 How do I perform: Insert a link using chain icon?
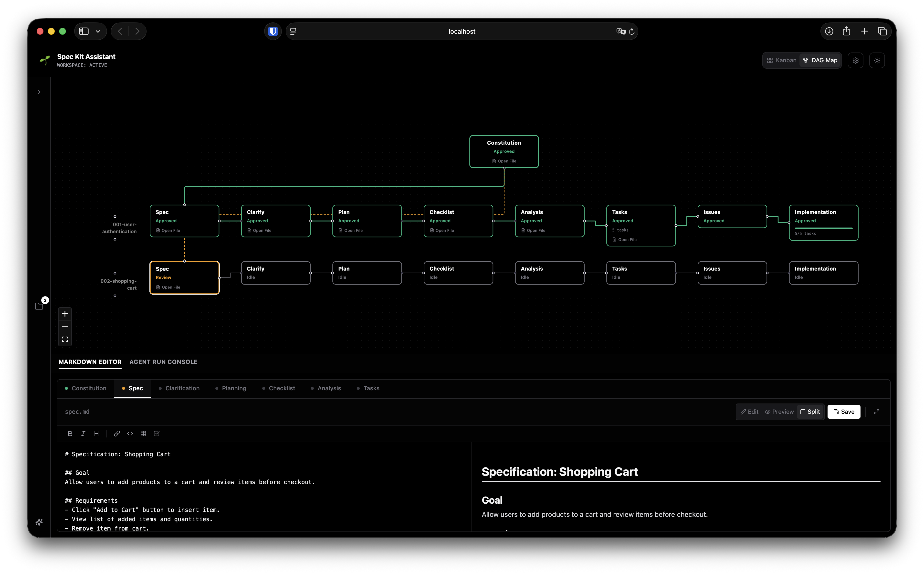(x=117, y=434)
